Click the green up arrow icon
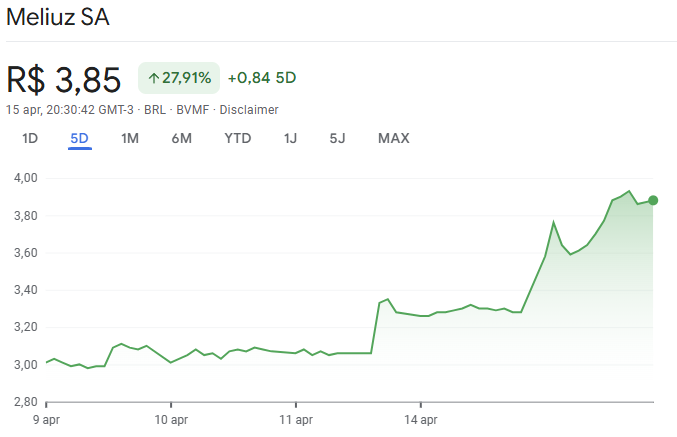The height and width of the screenshot is (437, 677). [153, 78]
